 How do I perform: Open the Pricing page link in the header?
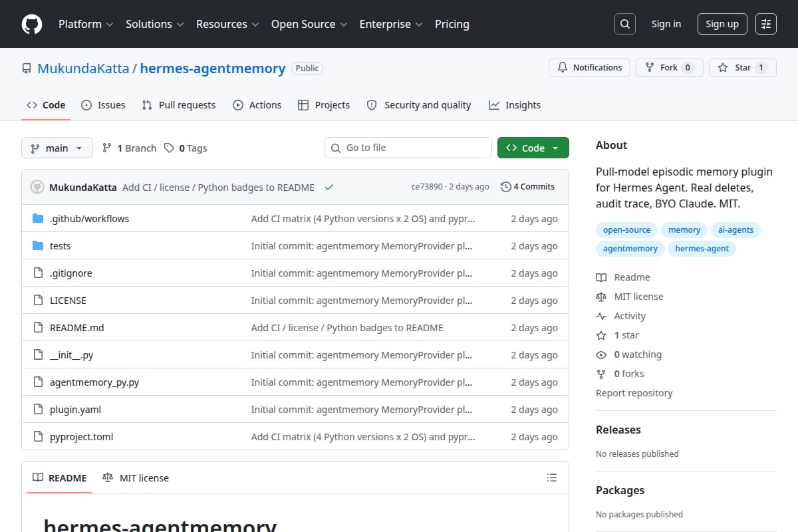[x=452, y=24]
